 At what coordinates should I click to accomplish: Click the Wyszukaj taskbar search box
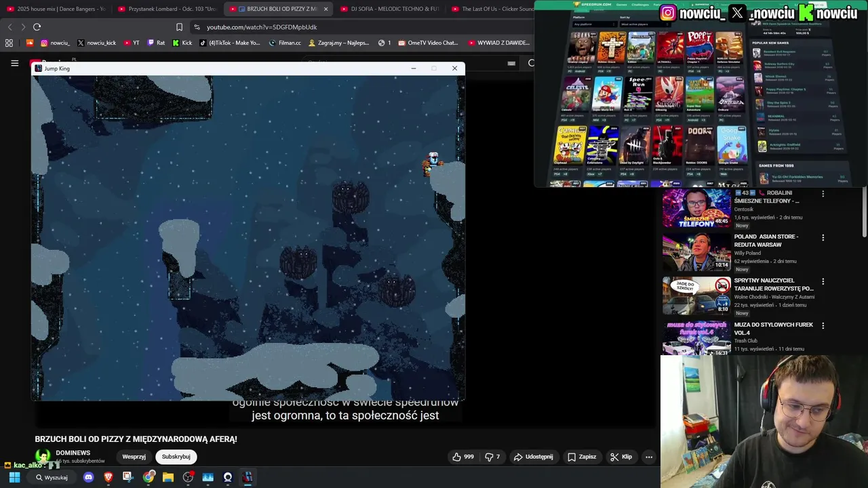52,477
